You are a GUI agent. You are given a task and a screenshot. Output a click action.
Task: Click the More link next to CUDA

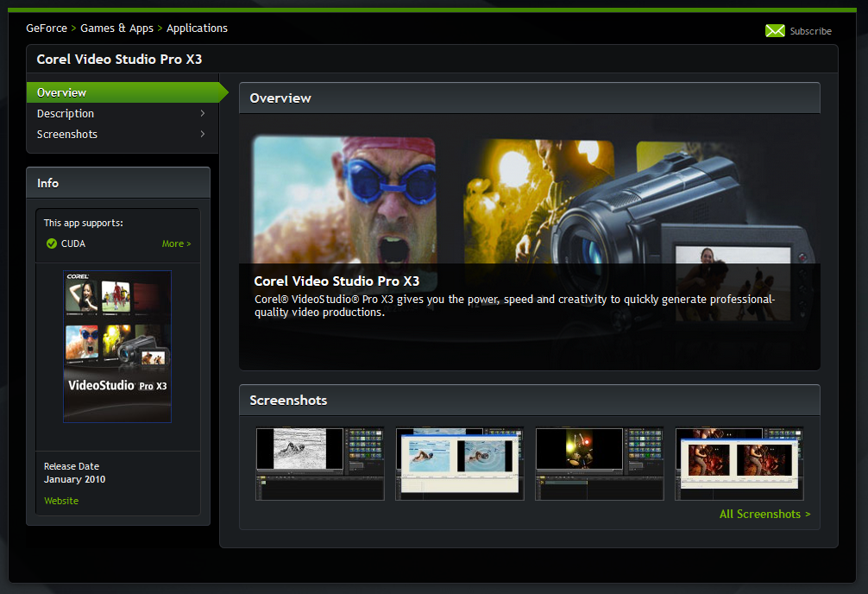point(176,243)
